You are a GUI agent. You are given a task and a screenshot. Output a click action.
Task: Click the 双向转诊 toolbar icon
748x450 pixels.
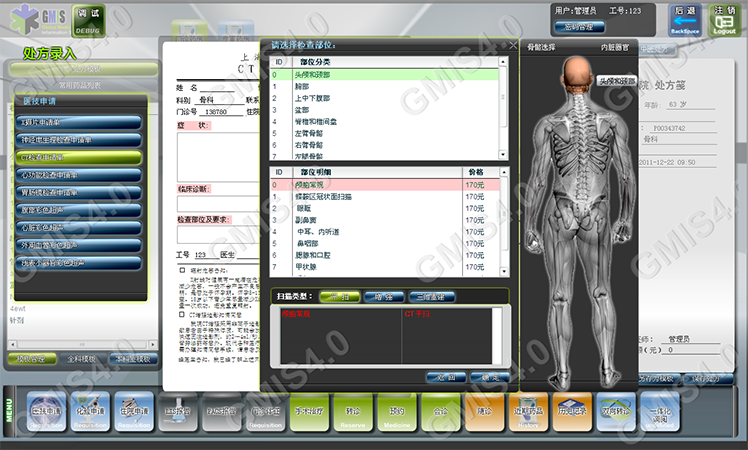tap(616, 412)
